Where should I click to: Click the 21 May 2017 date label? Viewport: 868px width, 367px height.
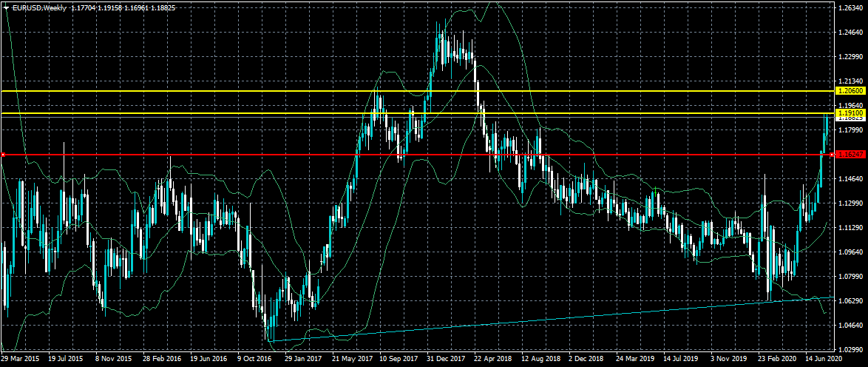(351, 360)
